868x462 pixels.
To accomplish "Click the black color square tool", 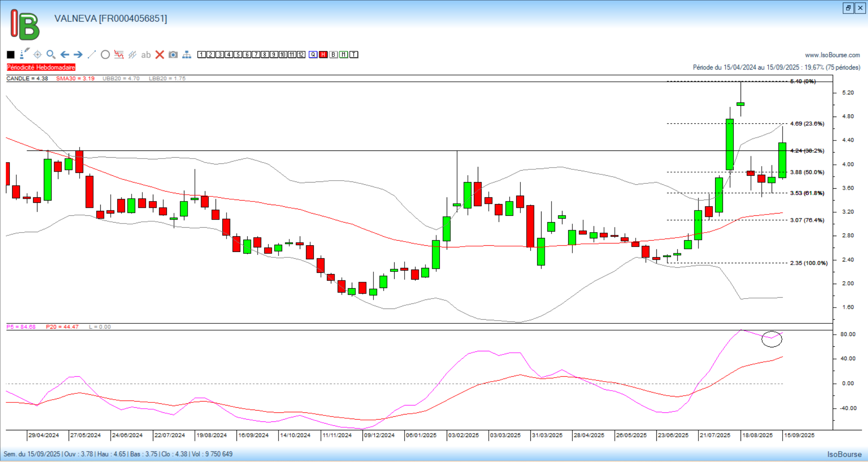I will pyautogui.click(x=11, y=55).
